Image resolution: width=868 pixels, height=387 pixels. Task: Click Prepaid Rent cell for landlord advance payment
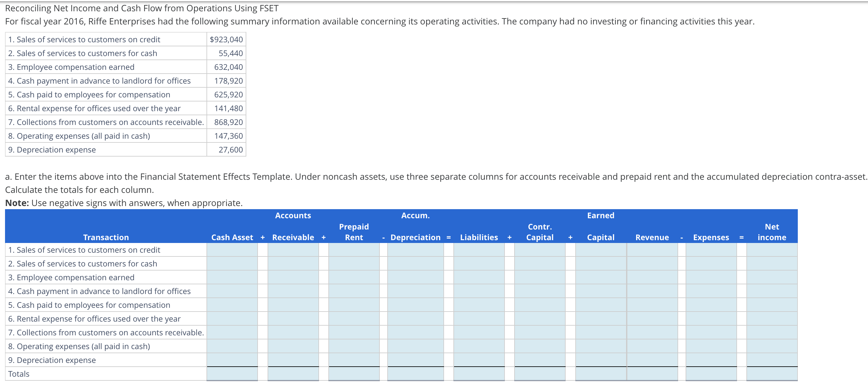[x=353, y=291]
